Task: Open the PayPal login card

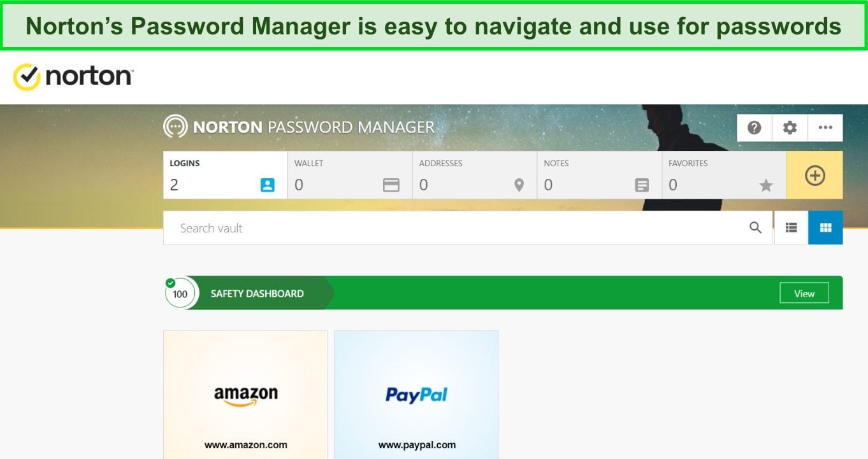Action: click(x=416, y=395)
